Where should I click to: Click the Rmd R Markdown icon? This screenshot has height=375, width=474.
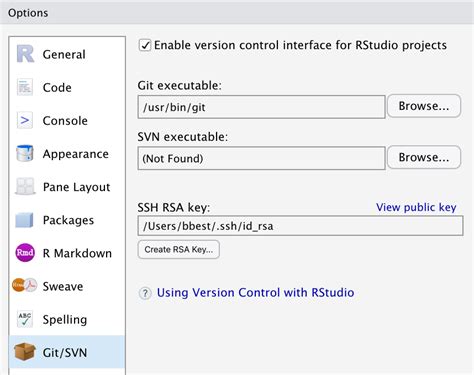(x=25, y=253)
